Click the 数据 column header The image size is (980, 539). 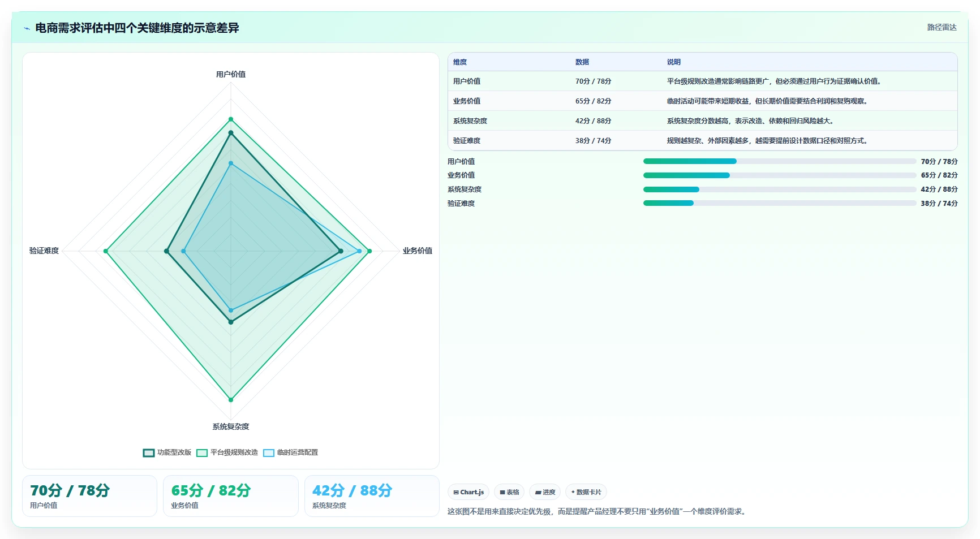point(582,62)
